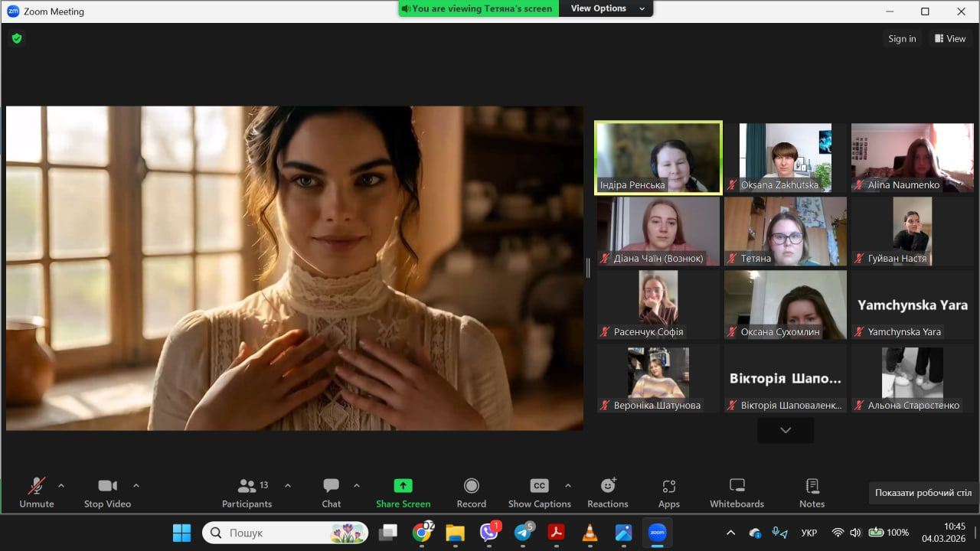
Task: Expand video settings arrow beside Stop Video
Action: point(136,485)
